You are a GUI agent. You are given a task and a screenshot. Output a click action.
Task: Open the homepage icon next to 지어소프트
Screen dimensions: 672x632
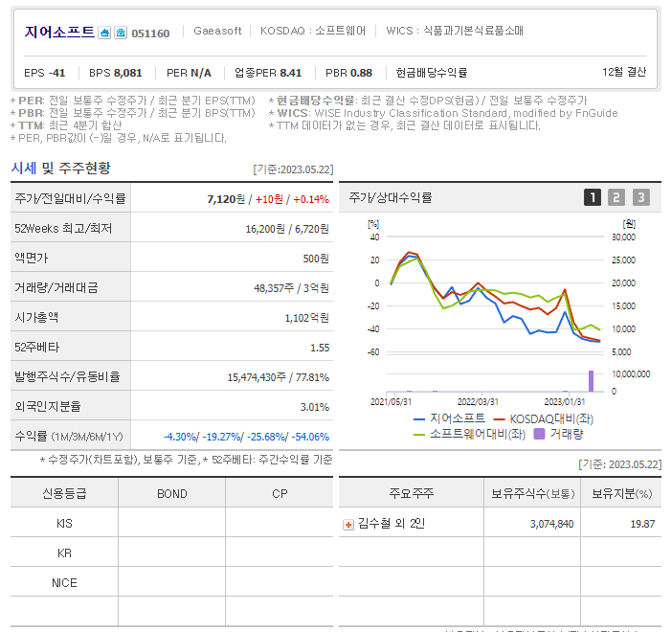pyautogui.click(x=104, y=33)
